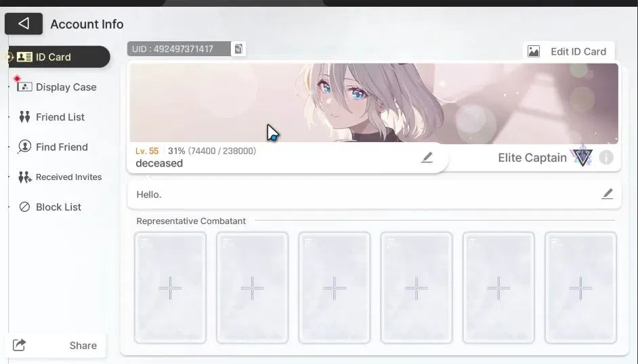Click the 'Account Info' title

[87, 24]
